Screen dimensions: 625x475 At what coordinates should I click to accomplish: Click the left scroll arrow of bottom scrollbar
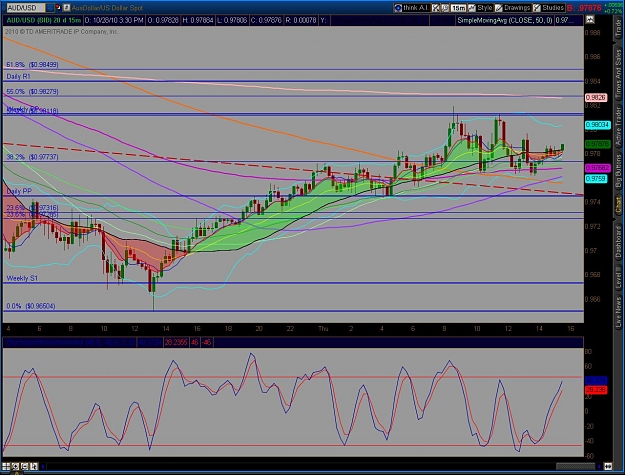tap(43, 466)
